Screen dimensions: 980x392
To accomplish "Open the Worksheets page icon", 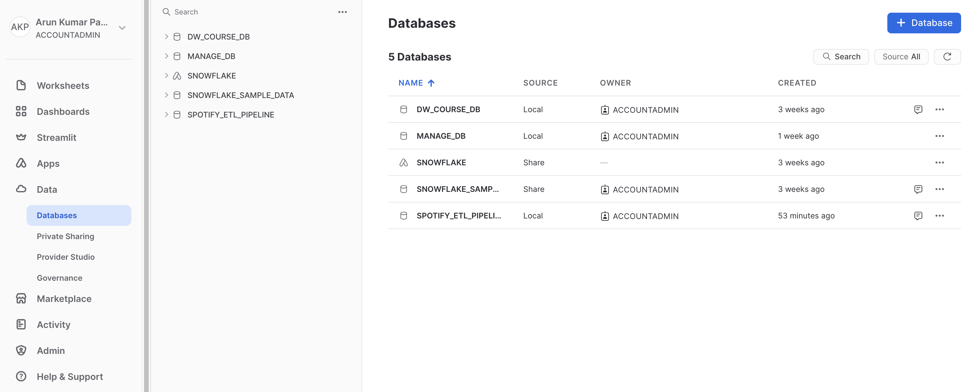I will click(21, 85).
